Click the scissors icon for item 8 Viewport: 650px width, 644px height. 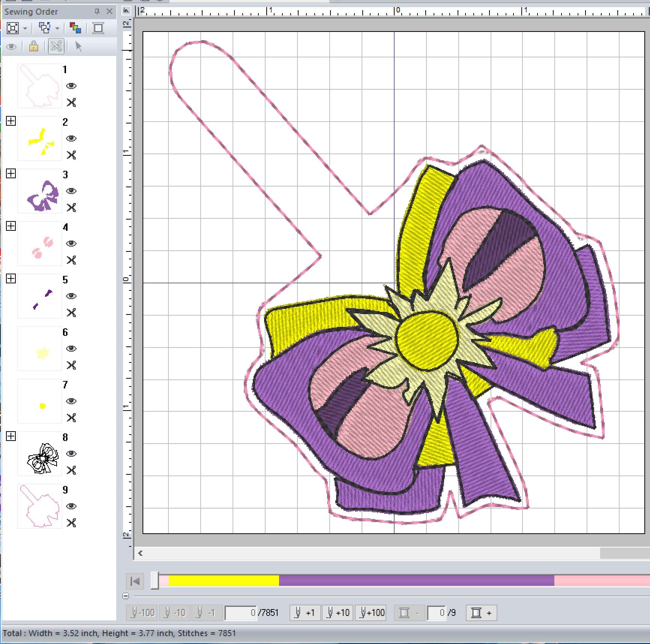[71, 470]
